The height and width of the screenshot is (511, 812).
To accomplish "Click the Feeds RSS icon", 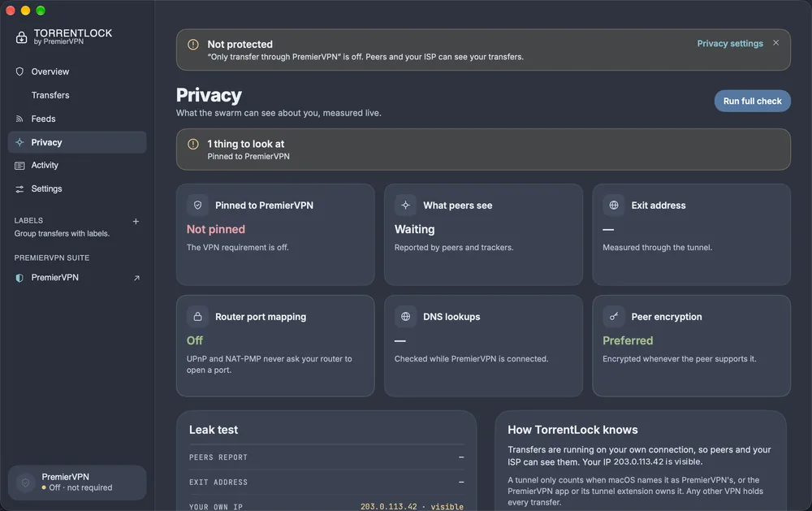I will click(19, 119).
